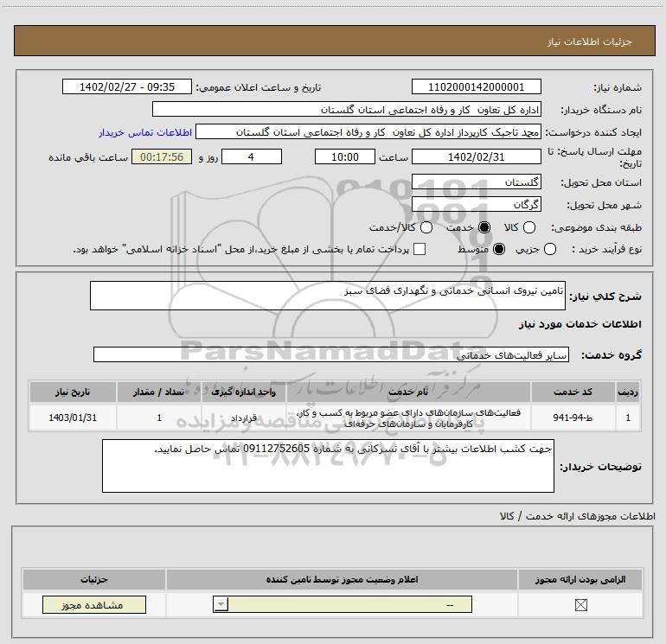
Task: Click the کد خدمت column header
Action: pos(573,392)
